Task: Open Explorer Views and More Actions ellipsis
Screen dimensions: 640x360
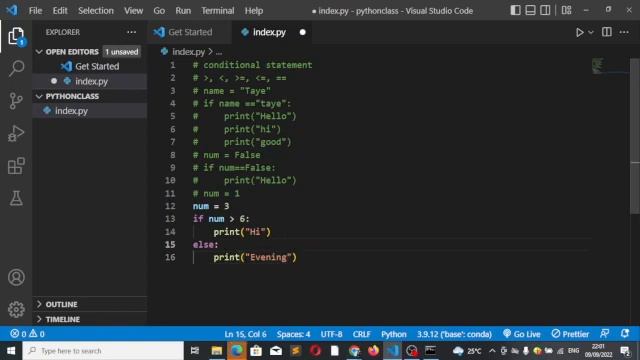Action: [131, 32]
